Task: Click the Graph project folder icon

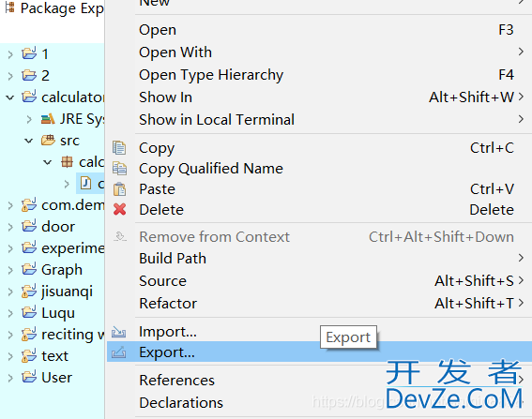Action: pyautogui.click(x=29, y=270)
